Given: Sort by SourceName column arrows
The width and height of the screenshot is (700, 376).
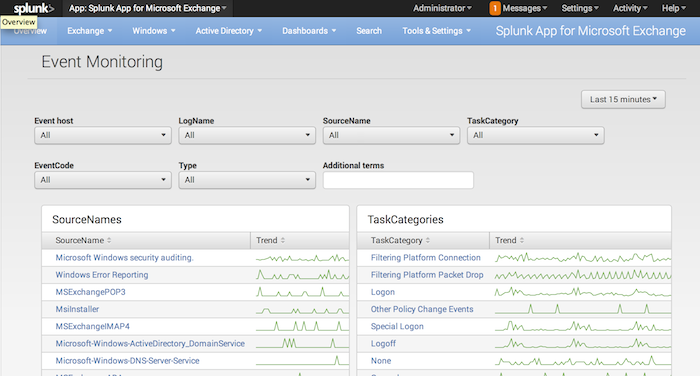Looking at the screenshot, I should point(109,240).
